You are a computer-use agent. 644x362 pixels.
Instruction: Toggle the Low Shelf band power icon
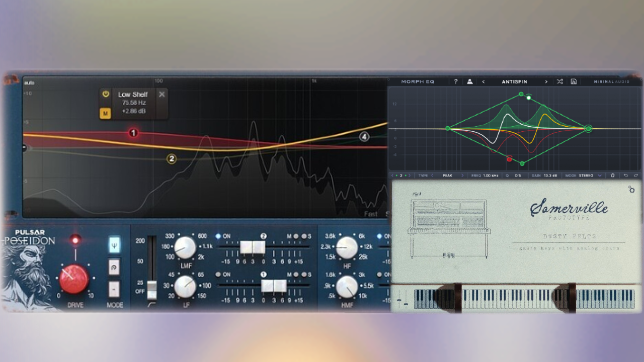coord(106,94)
